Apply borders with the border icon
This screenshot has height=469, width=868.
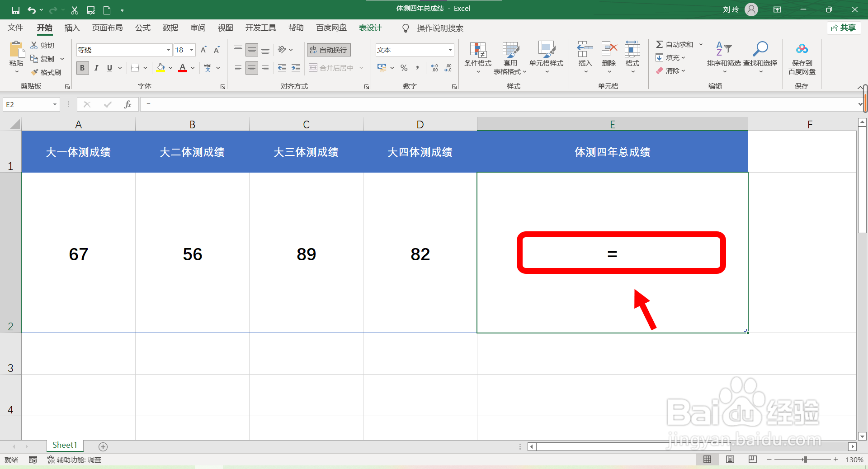[135, 68]
